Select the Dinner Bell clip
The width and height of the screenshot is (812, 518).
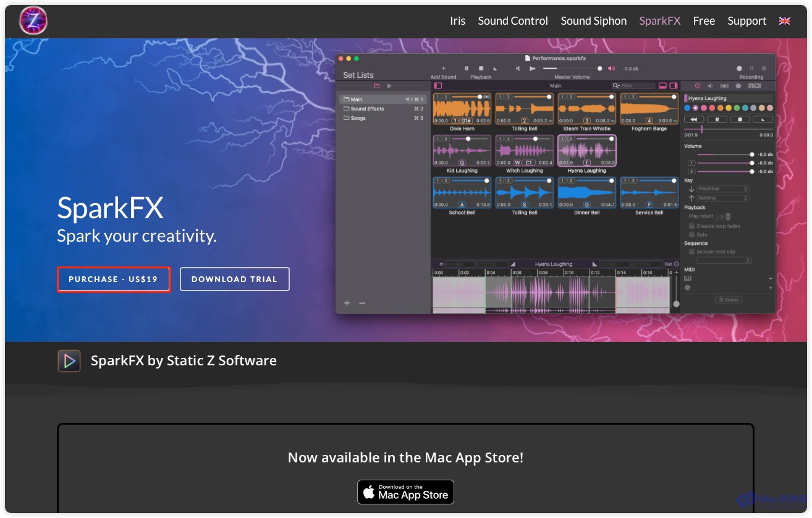pos(586,193)
